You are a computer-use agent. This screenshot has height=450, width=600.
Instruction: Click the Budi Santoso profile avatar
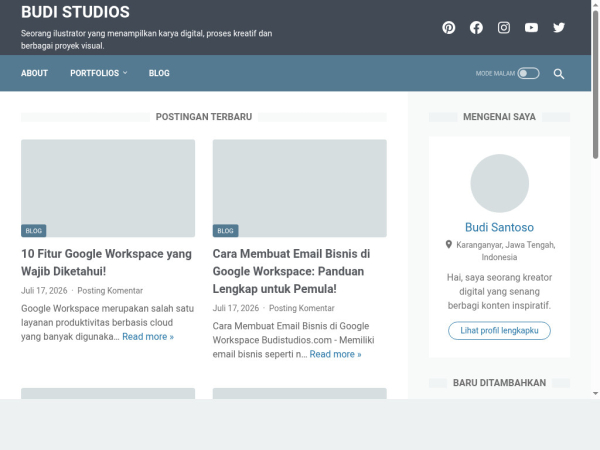pyautogui.click(x=499, y=183)
